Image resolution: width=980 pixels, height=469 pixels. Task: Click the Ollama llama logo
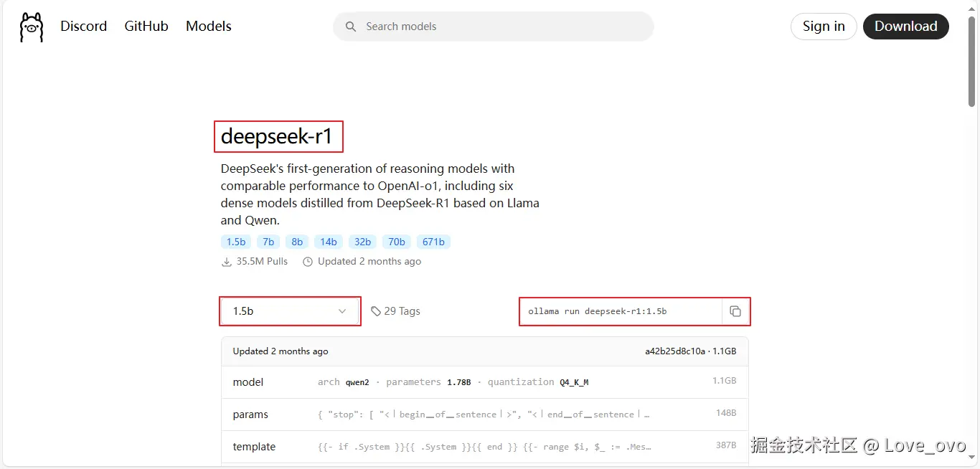click(x=32, y=27)
